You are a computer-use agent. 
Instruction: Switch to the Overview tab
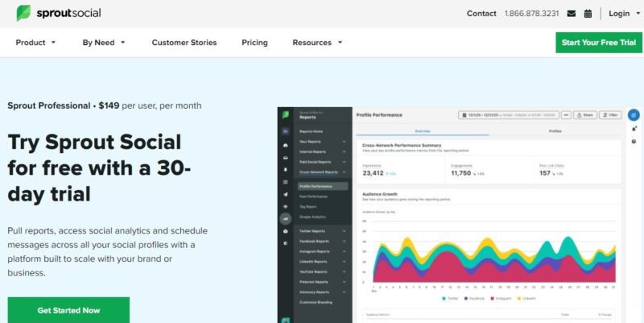[423, 131]
